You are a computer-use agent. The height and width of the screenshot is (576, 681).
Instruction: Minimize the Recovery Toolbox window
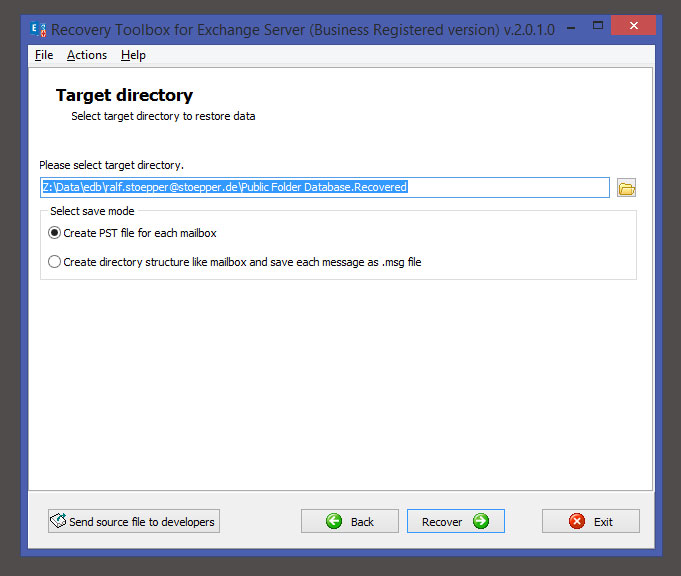pyautogui.click(x=572, y=28)
